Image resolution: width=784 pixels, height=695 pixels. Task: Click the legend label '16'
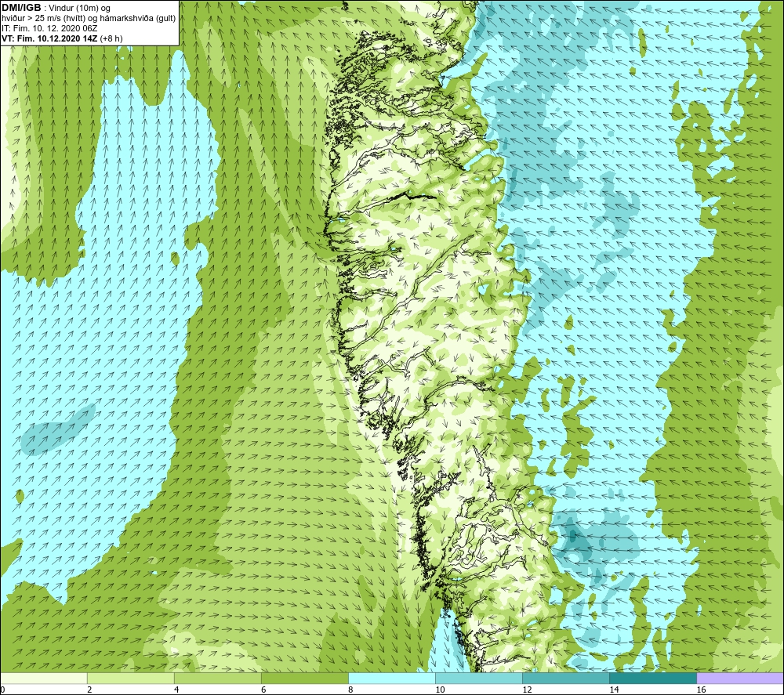coord(701,690)
